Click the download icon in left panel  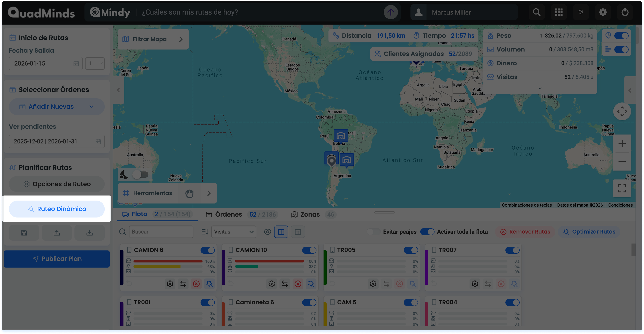[90, 233]
